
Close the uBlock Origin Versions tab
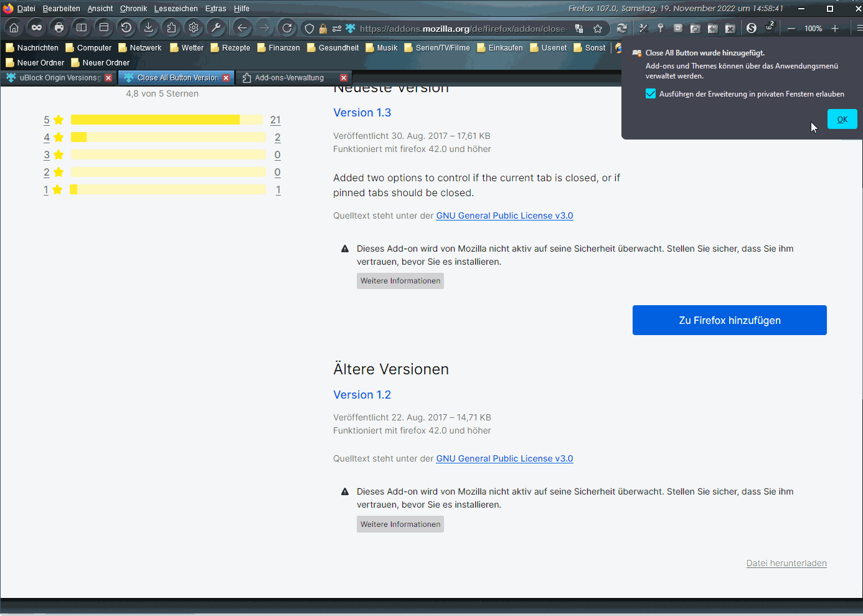[108, 78]
